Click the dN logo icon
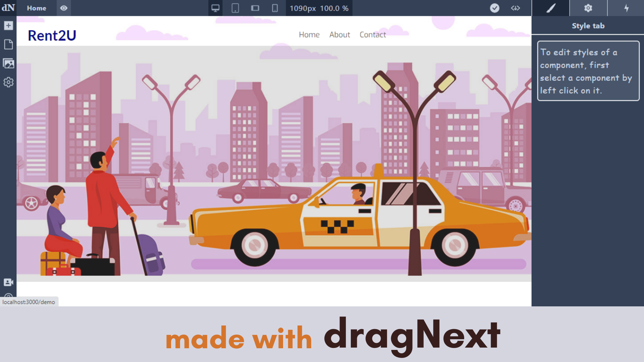This screenshot has height=362, width=644. coord(8,8)
